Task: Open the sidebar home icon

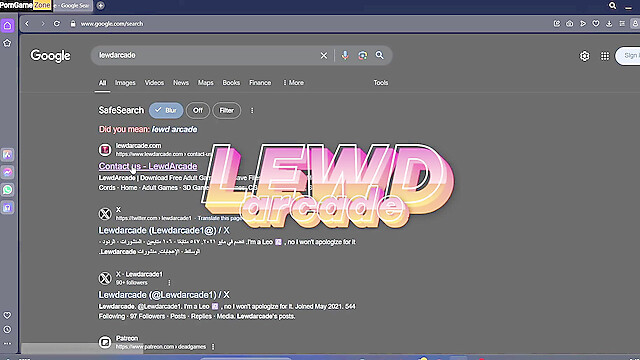Action: point(7,26)
